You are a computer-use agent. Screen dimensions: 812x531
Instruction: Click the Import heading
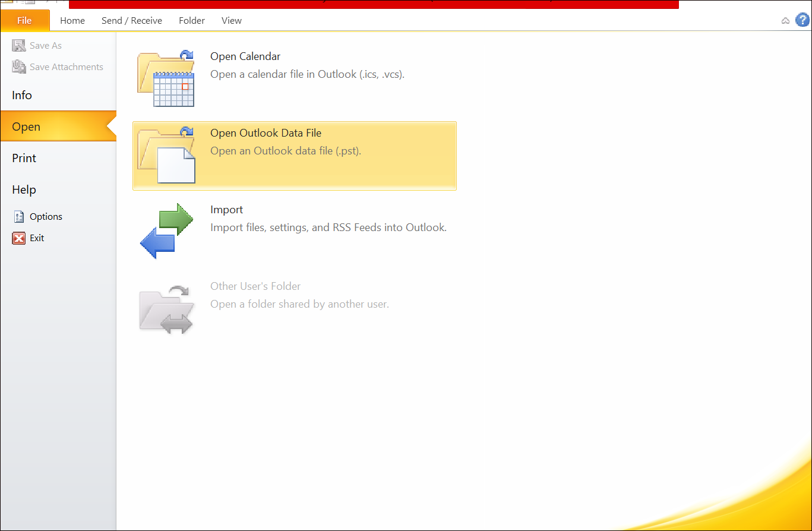coord(227,210)
